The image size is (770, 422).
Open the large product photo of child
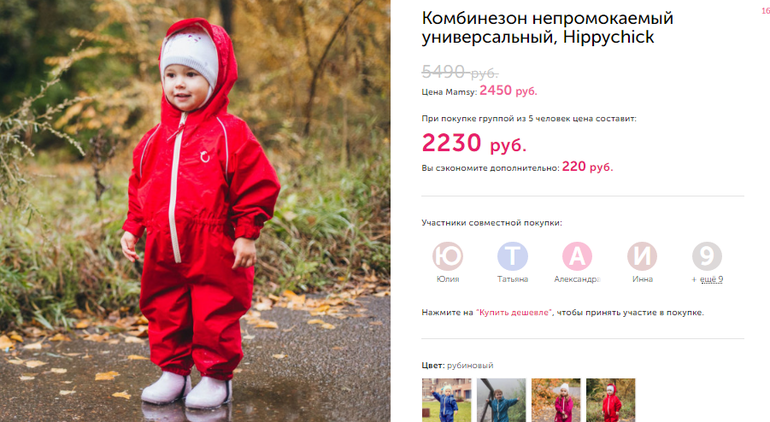[x=195, y=211]
